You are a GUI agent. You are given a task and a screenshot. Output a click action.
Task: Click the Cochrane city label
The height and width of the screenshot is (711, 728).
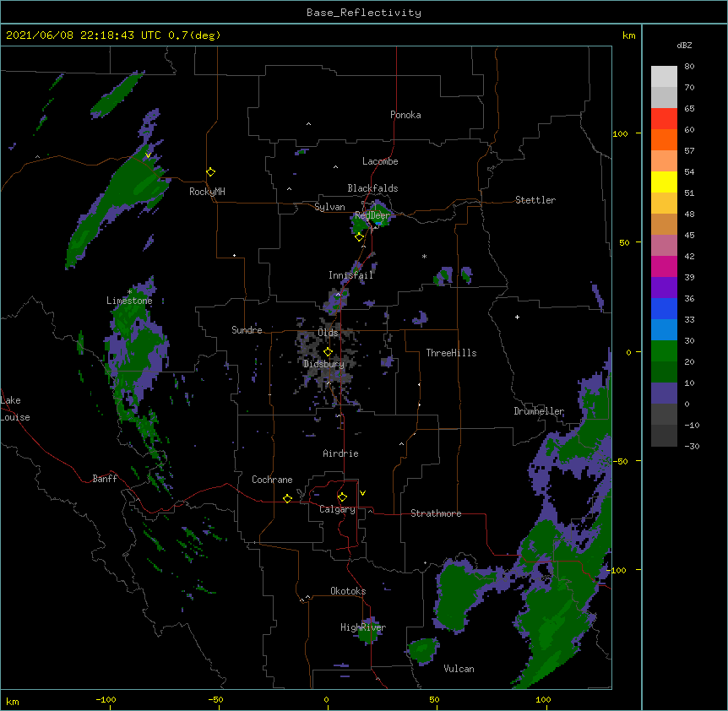click(x=272, y=480)
